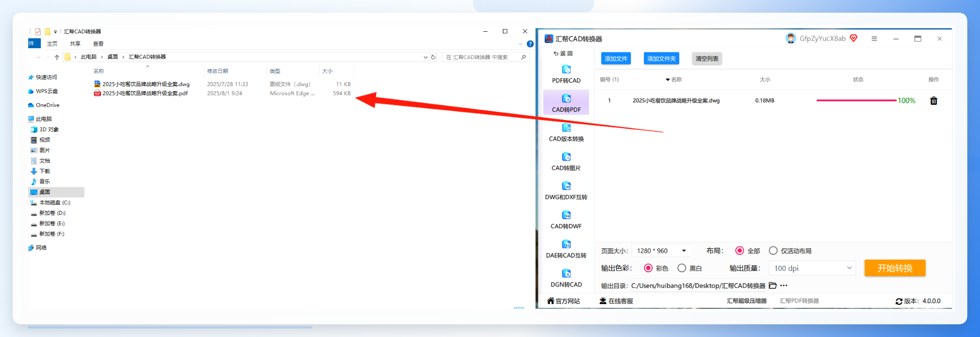Browse output directory with the three-dots button
This screenshot has height=337, width=980.
click(783, 286)
